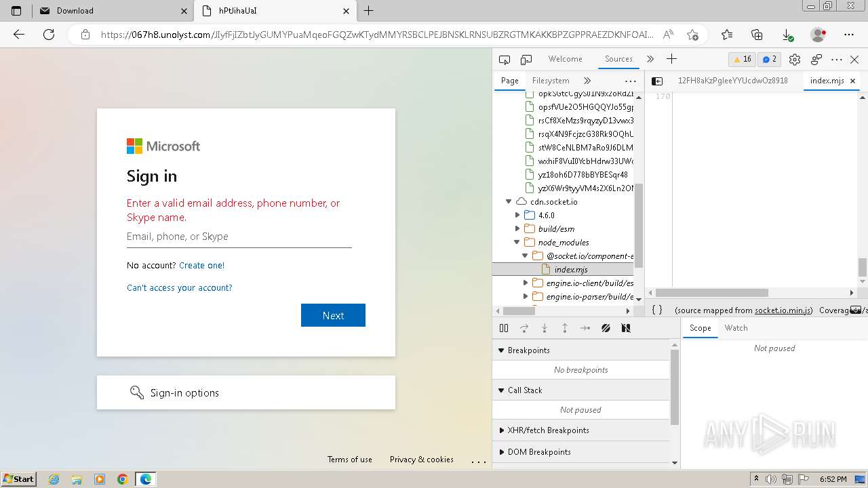Click the blue Next button
Viewport: 868px width, 488px height.
click(x=333, y=315)
